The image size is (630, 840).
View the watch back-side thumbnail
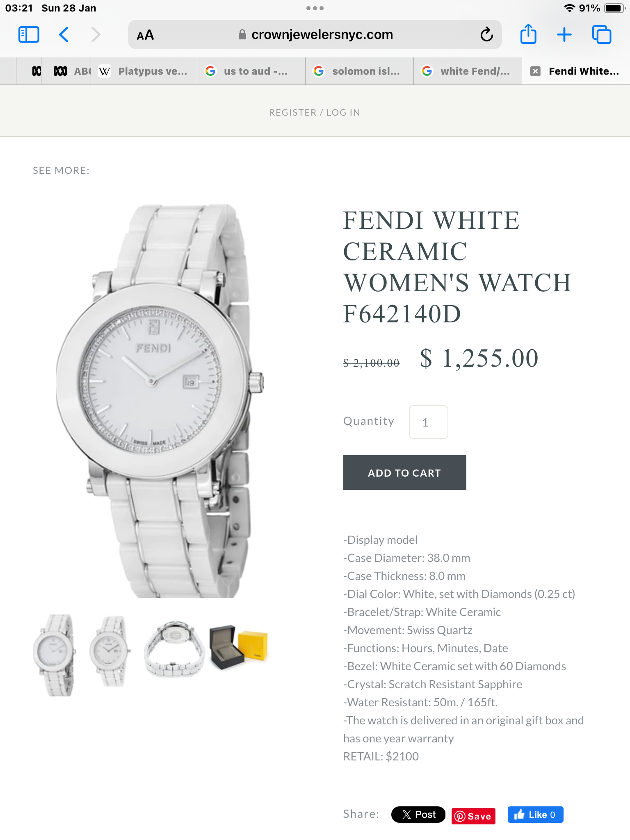[174, 649]
